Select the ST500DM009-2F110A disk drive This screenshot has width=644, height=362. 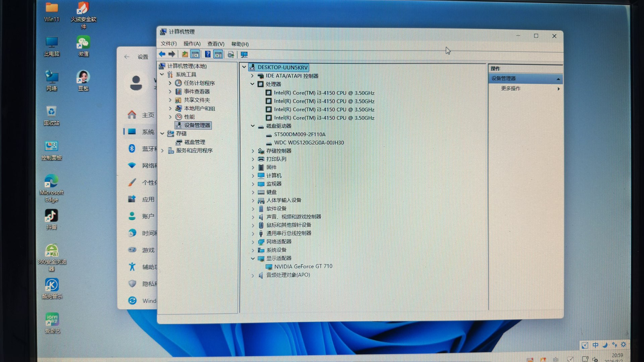pyautogui.click(x=296, y=134)
